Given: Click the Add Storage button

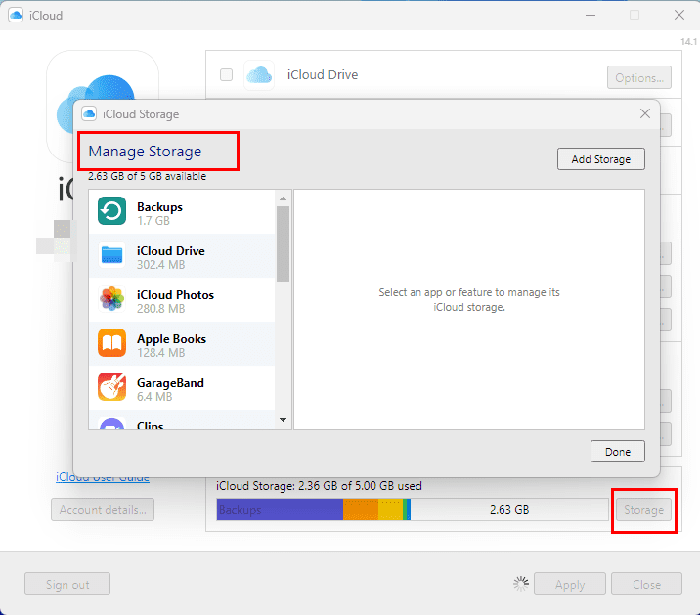Looking at the screenshot, I should click(x=601, y=159).
